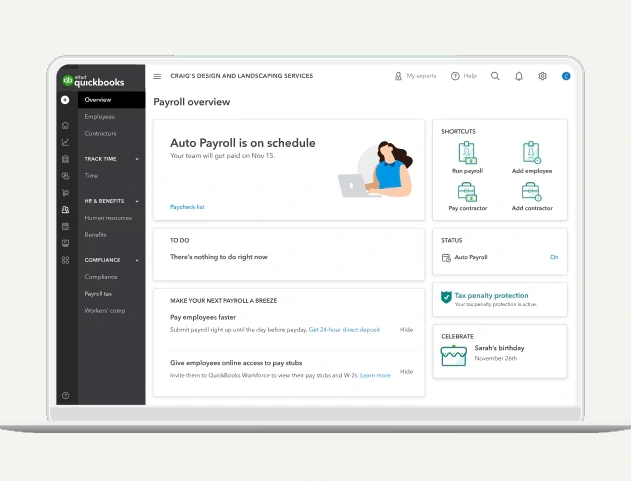
Task: Click the Add employee shortcut icon
Action: tap(532, 153)
